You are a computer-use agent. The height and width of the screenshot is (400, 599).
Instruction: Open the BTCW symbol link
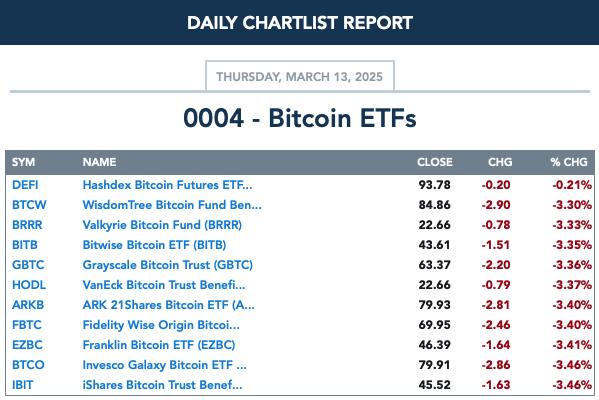click(29, 205)
